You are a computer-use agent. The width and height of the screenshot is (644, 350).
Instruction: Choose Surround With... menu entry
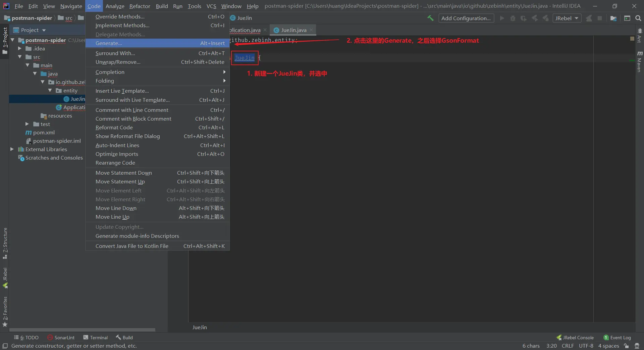(x=158, y=53)
